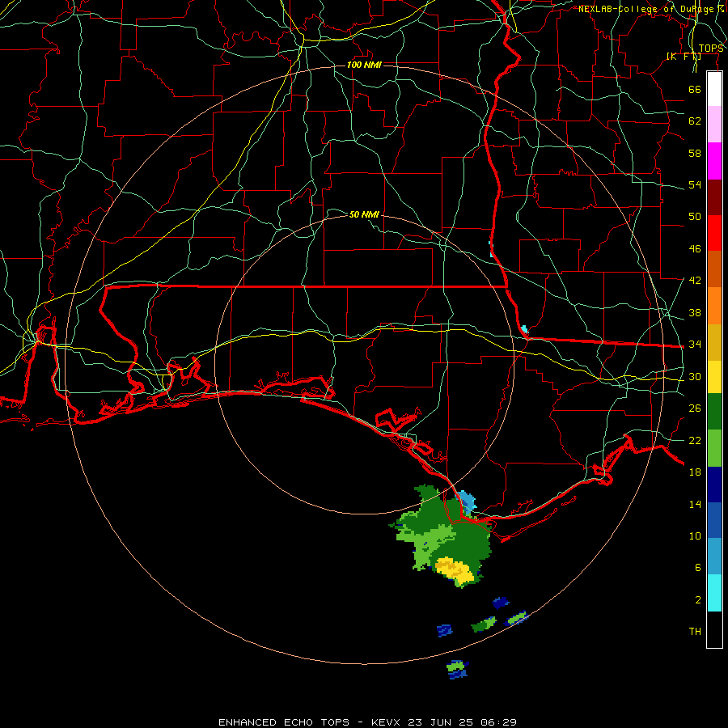The width and height of the screenshot is (728, 728).
Task: Click the "58" legend value
Action: 695,153
